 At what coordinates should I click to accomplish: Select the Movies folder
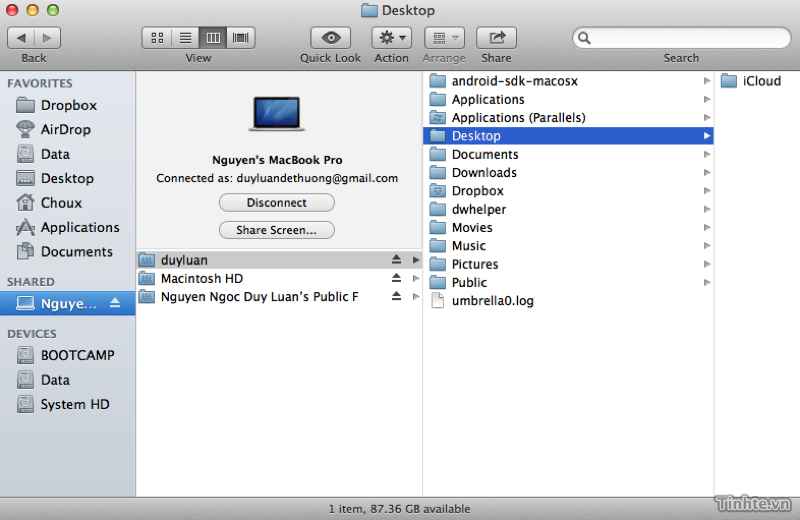[568, 228]
